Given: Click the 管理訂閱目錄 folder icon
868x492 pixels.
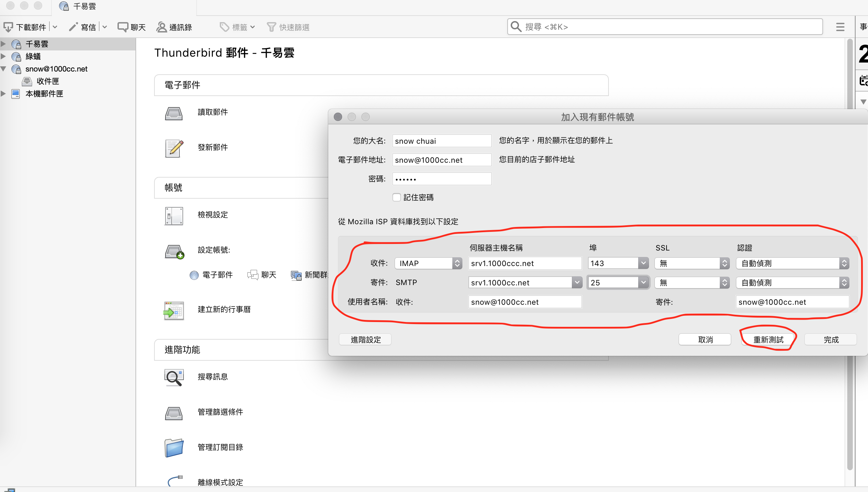Looking at the screenshot, I should [174, 448].
